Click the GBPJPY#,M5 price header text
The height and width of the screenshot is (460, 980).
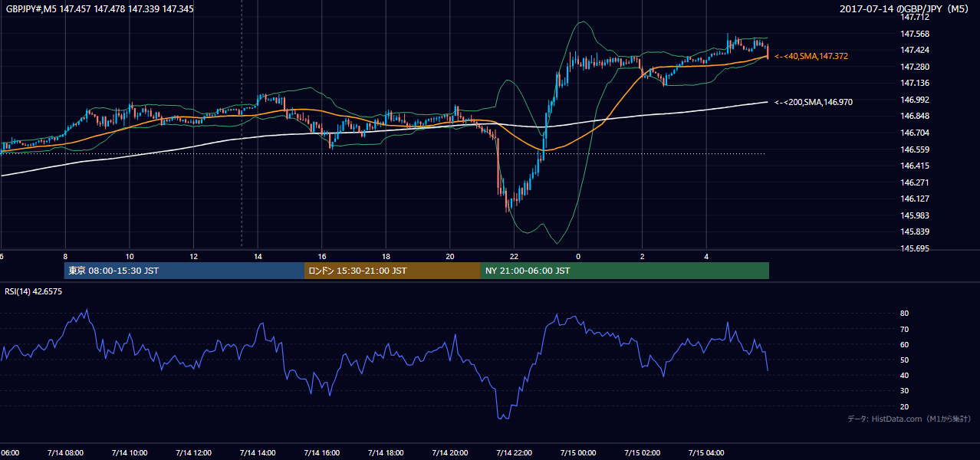100,8
